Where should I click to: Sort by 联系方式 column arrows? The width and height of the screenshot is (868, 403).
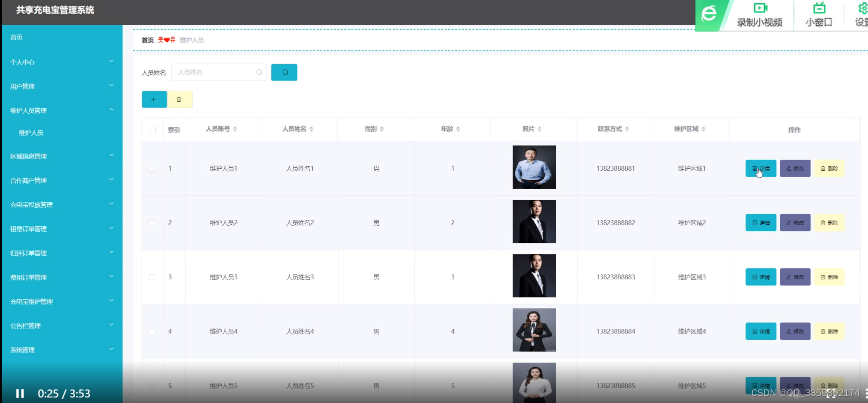[x=627, y=129]
